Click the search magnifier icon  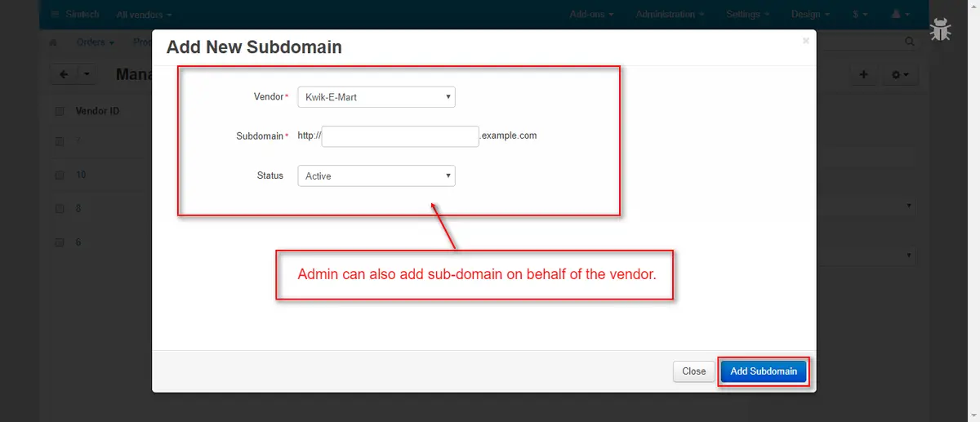[x=910, y=42]
